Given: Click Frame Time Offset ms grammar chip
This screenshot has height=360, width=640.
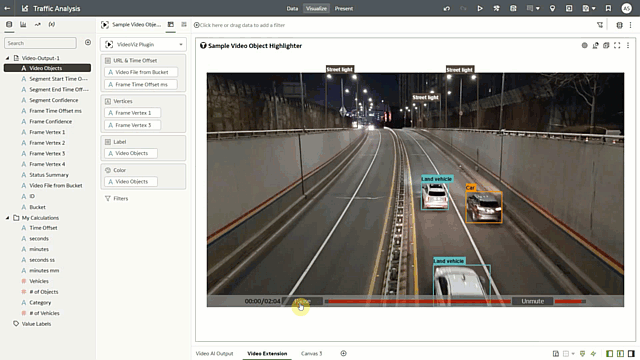Looking at the screenshot, I should (141, 84).
